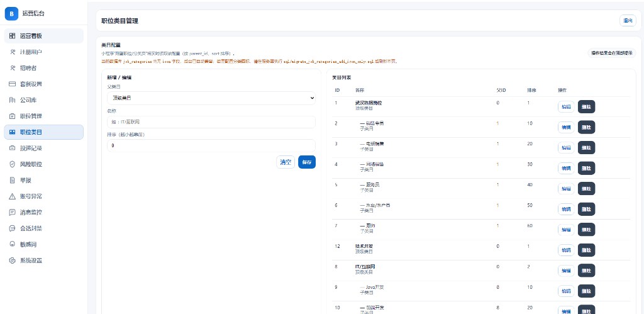Delete the ID 9 Java开发 row

586,291
